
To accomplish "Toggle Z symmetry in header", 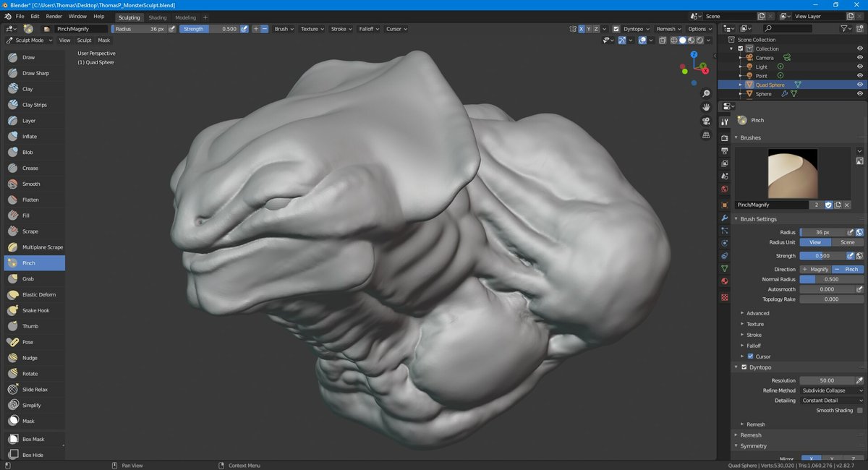I will [x=597, y=29].
